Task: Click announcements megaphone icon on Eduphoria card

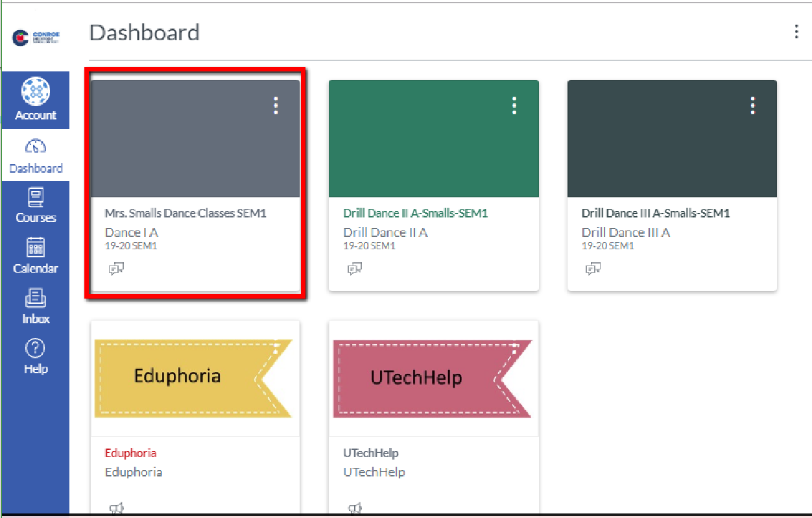Action: pos(116,508)
